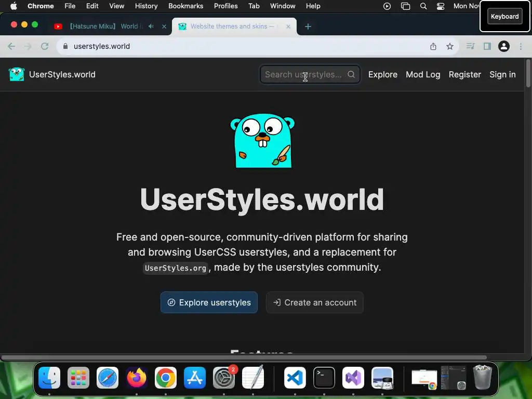Click the screen mirroring icon in menu bar
The width and height of the screenshot is (532, 399).
click(x=405, y=6)
